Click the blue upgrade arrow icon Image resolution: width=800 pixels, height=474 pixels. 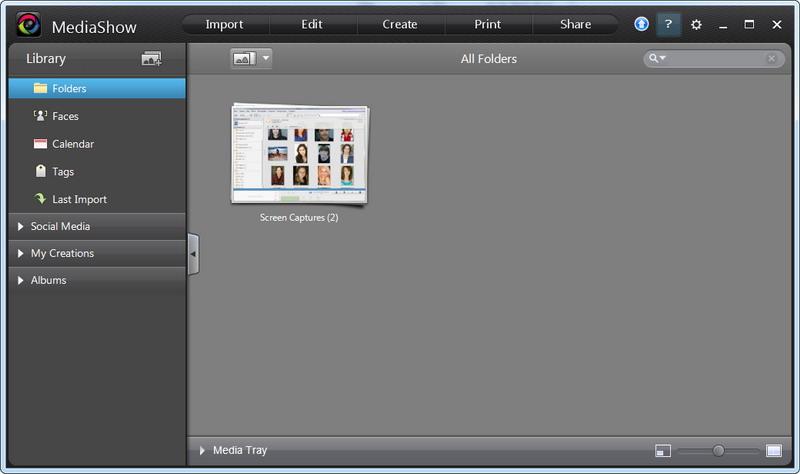641,23
